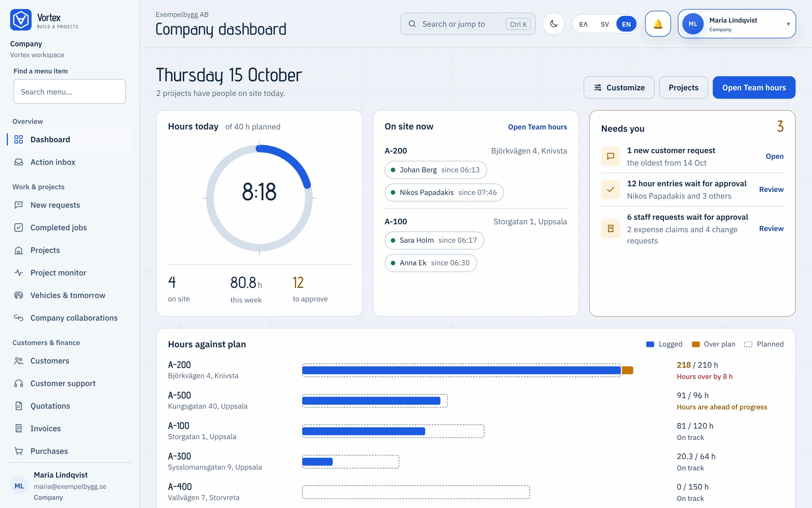
Task: Review the 12 hour entries awaiting approval
Action: 771,190
